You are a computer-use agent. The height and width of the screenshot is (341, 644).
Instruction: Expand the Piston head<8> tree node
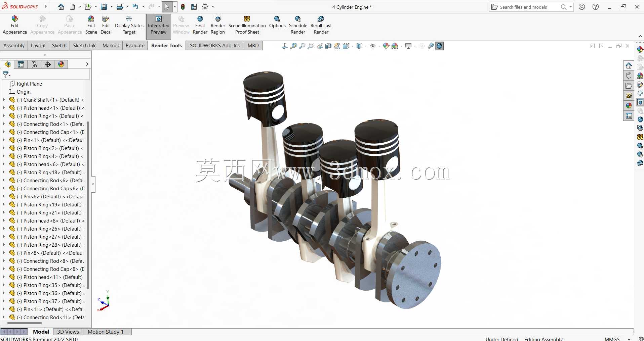coord(4,221)
